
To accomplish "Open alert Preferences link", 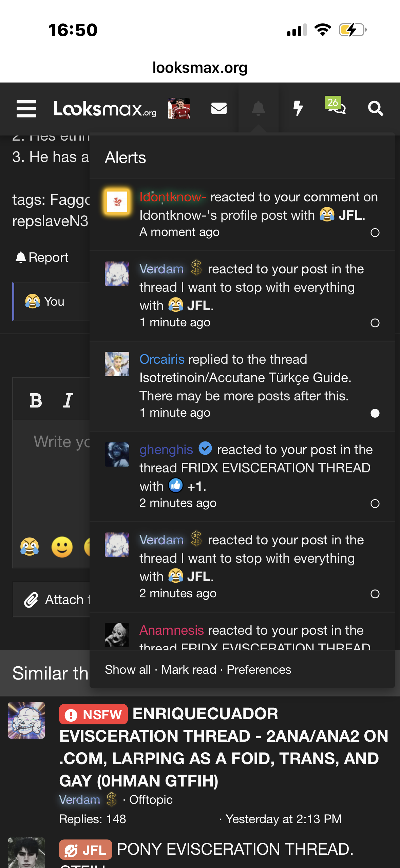I will [x=259, y=670].
